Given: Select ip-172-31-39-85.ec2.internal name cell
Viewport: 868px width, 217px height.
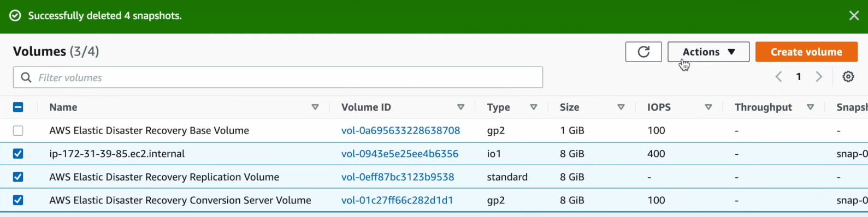Looking at the screenshot, I should coord(117,154).
